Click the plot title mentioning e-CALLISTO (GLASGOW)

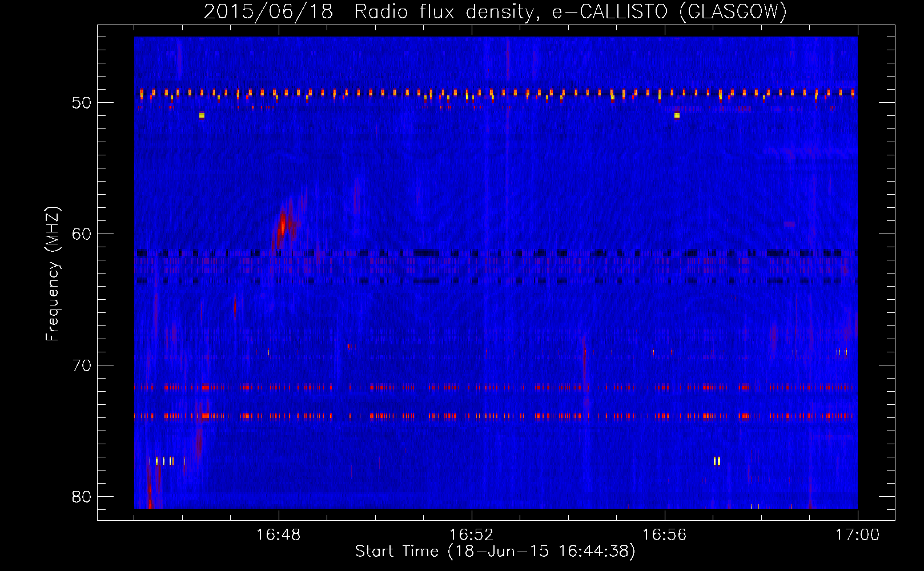pos(496,11)
